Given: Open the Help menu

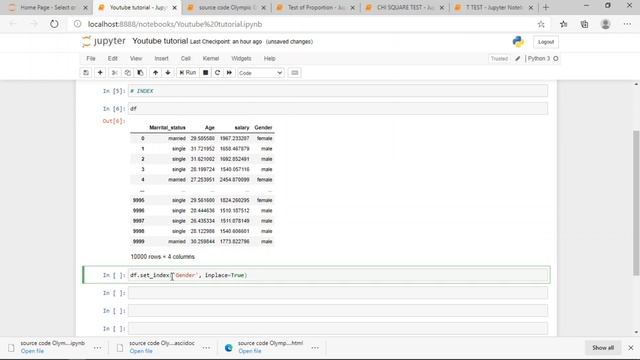Looking at the screenshot, I should pos(269,58).
